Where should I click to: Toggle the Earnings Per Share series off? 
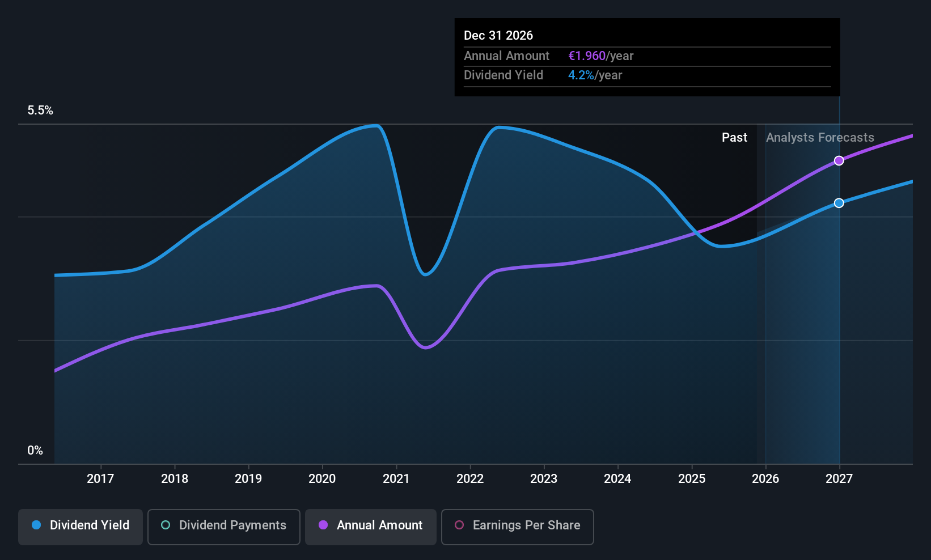click(x=517, y=525)
